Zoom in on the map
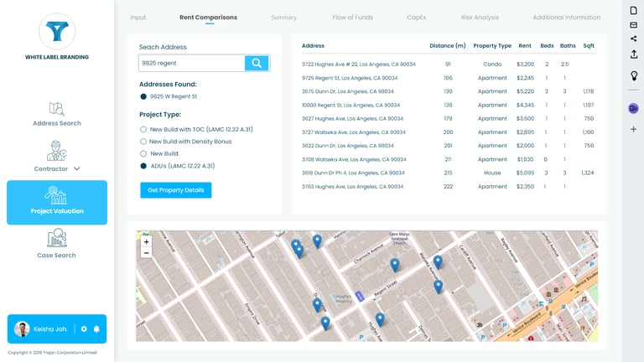Image resolution: width=644 pixels, height=362 pixels. point(146,241)
